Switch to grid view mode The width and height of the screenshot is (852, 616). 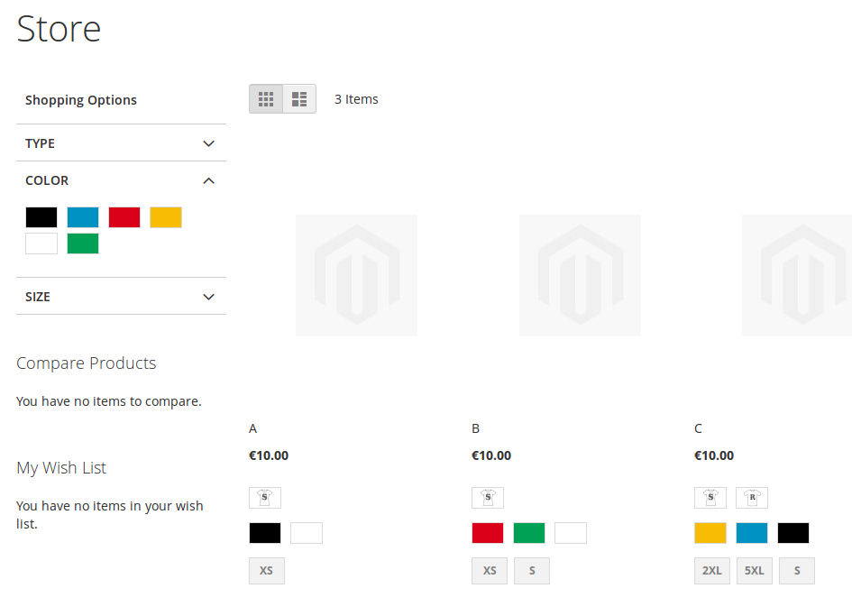click(x=266, y=99)
